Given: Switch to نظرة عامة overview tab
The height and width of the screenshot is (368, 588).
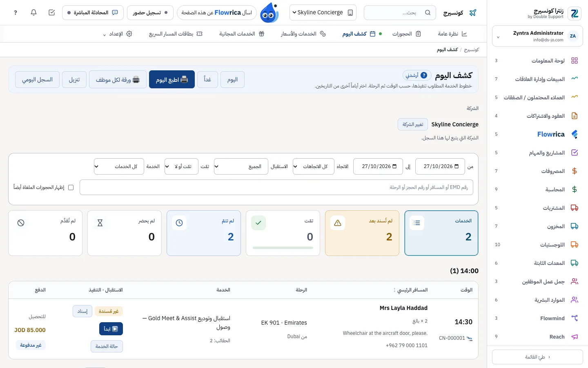Looking at the screenshot, I should click(x=452, y=34).
